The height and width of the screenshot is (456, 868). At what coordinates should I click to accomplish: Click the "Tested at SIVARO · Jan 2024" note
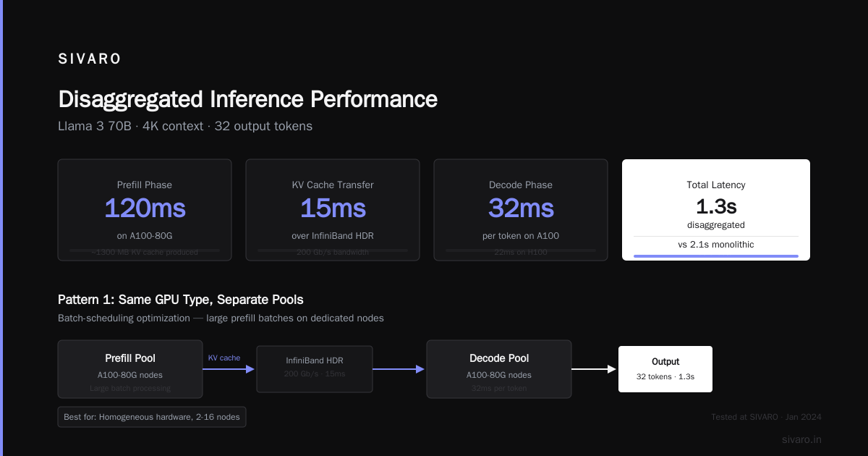(x=766, y=417)
